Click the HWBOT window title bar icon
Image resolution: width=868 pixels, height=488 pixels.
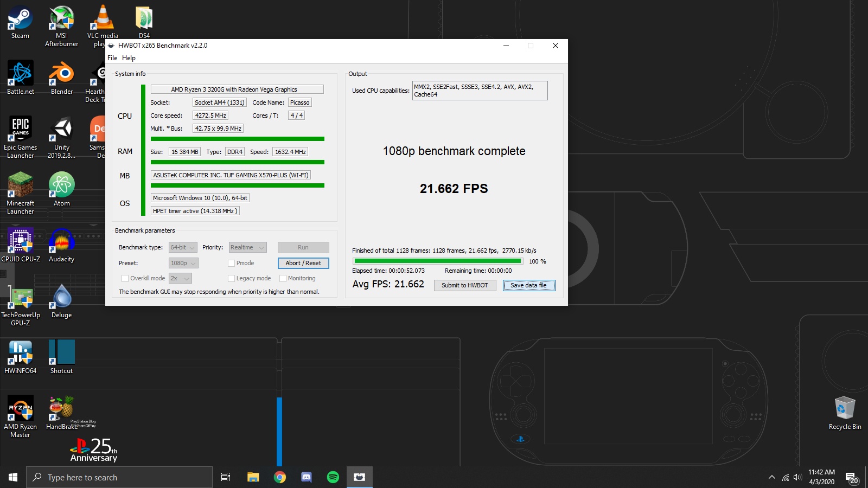[111, 46]
